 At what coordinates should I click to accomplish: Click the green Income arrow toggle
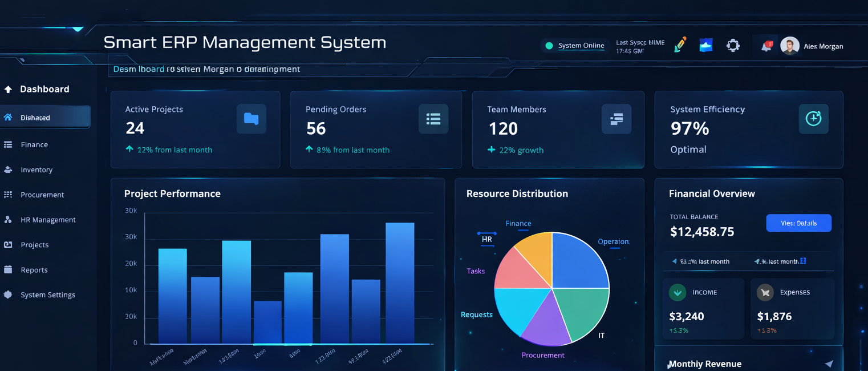pyautogui.click(x=677, y=292)
